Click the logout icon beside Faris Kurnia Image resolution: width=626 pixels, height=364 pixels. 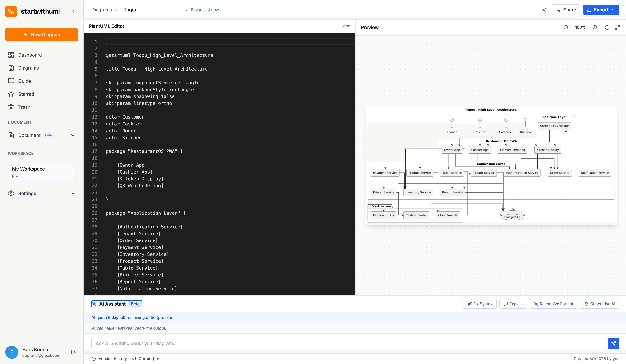pos(74,352)
